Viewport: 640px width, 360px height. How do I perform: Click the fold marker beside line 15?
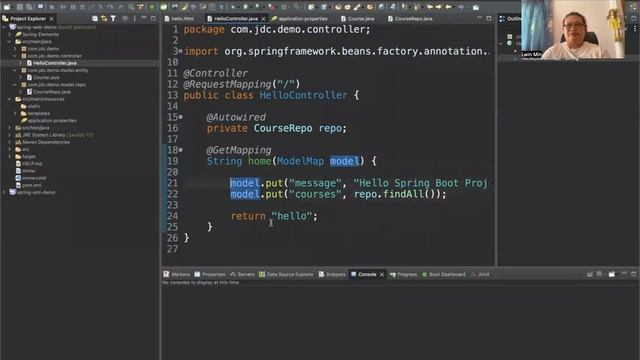coord(180,117)
